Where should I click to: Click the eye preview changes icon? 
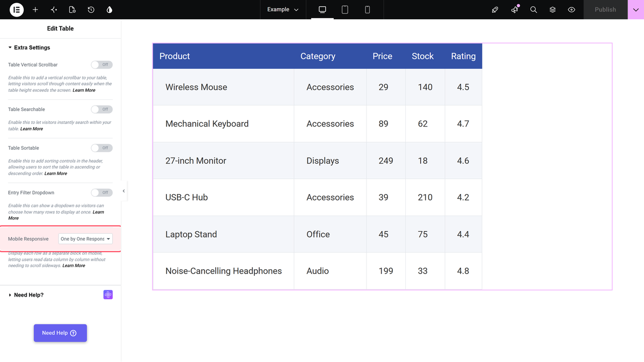[x=572, y=10]
